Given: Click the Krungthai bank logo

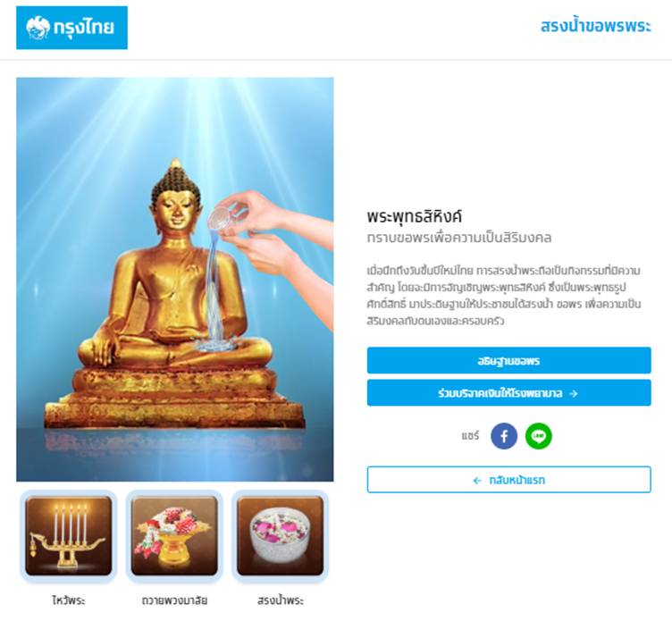Looking at the screenshot, I should pos(72,28).
